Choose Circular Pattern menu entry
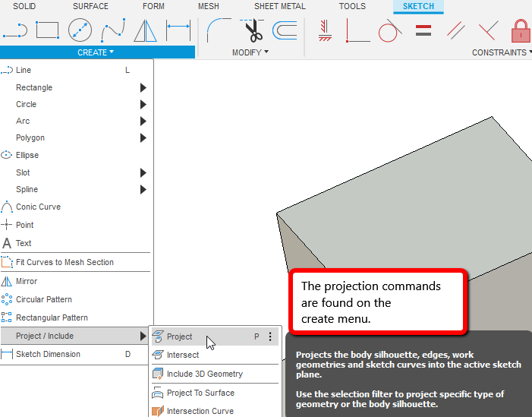The width and height of the screenshot is (532, 417). click(x=75, y=299)
